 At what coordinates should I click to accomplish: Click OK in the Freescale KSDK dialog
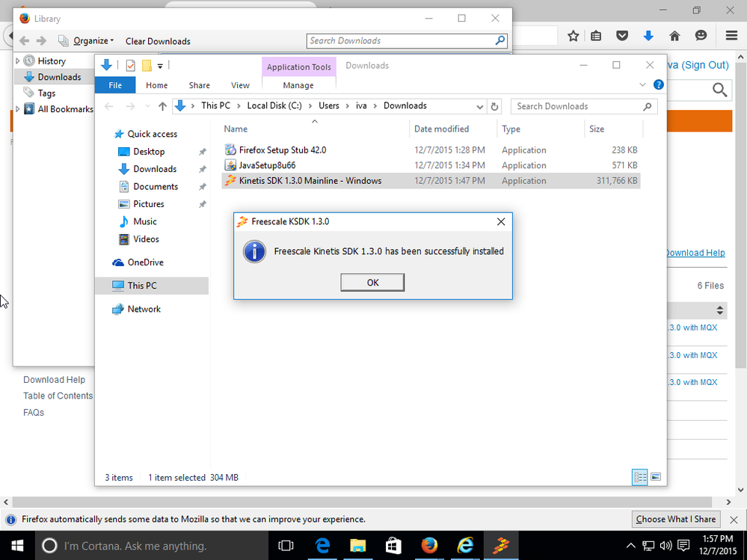[372, 283]
